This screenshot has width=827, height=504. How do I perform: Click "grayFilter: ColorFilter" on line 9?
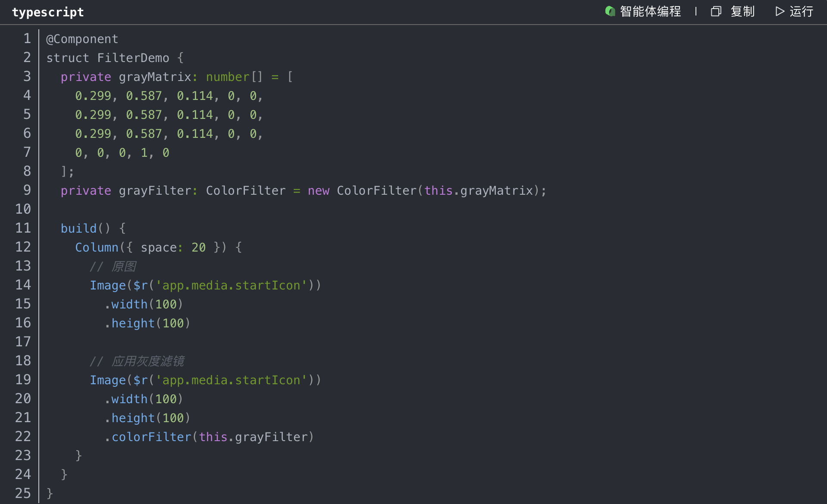[x=202, y=190]
